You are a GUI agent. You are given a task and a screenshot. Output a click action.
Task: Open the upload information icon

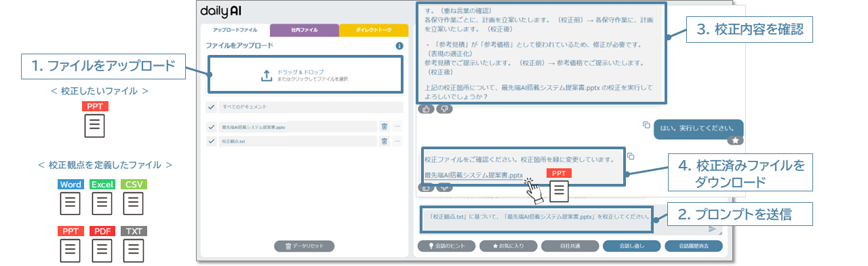[400, 46]
